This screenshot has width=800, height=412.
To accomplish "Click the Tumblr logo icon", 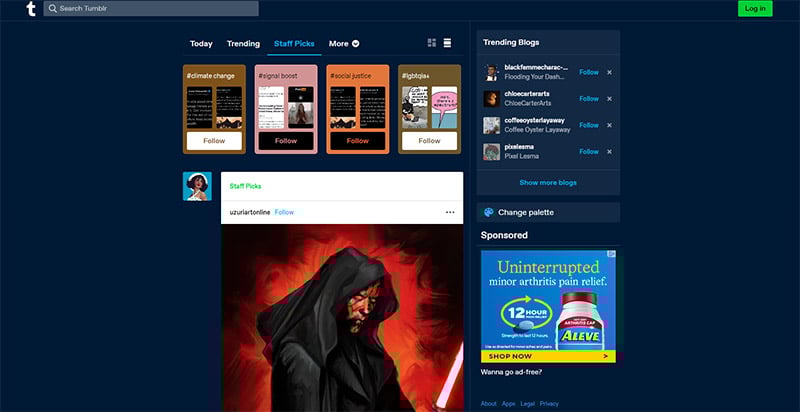I will click(31, 9).
